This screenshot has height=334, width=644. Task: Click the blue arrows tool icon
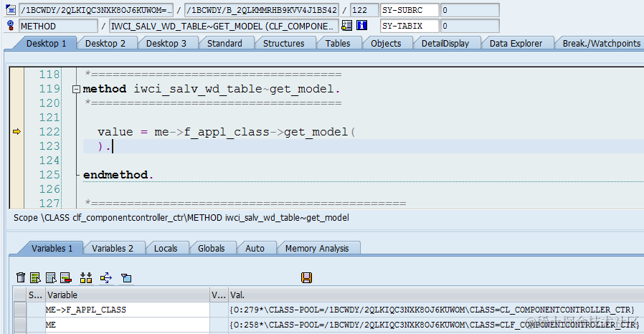point(106,278)
